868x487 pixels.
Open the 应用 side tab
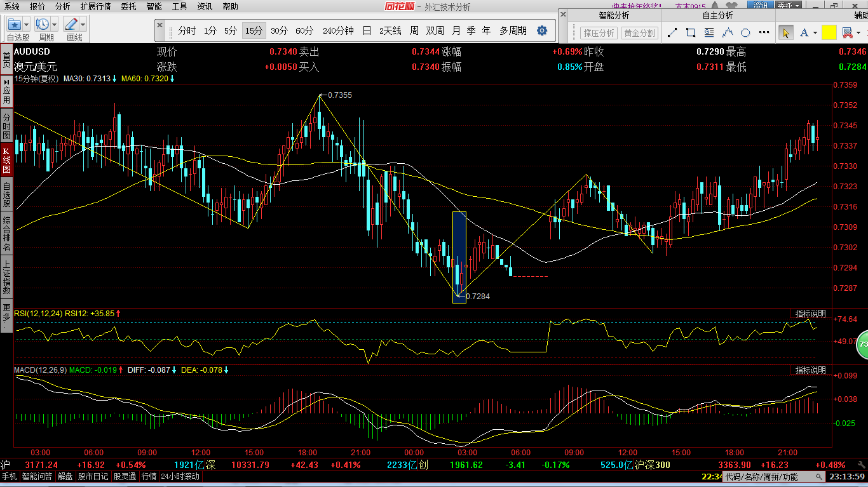[x=6, y=90]
